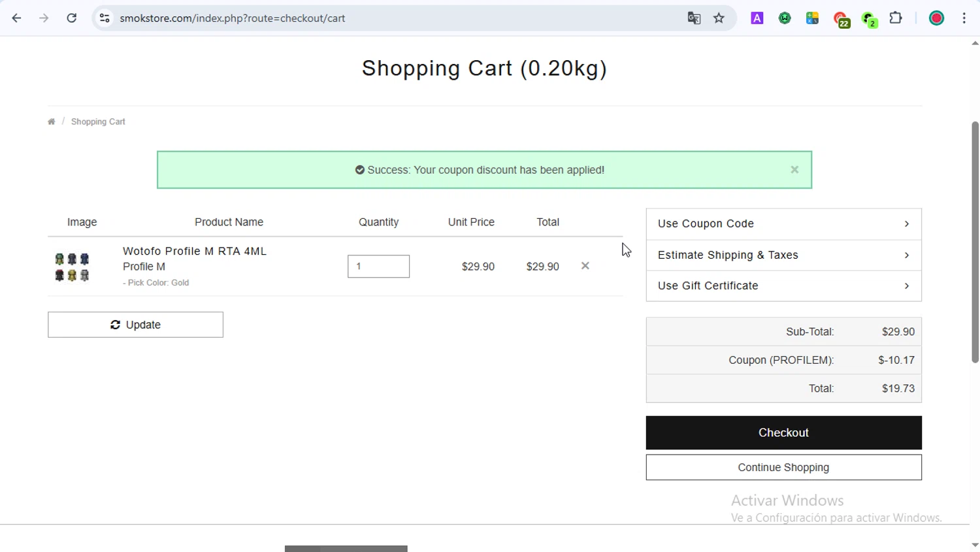Screen dimensions: 980x552
Task: Open the colorful grid extension icon
Action: point(812,18)
